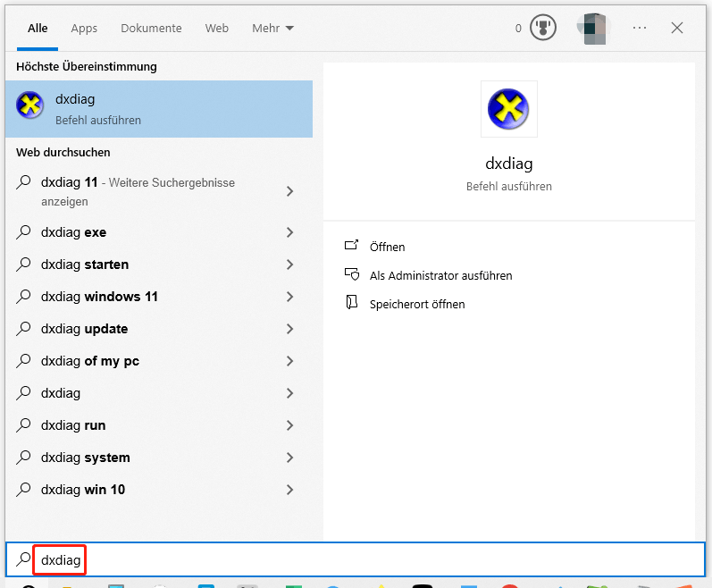Open the three-dot options menu
Viewport: 712px width, 588px height.
click(639, 29)
